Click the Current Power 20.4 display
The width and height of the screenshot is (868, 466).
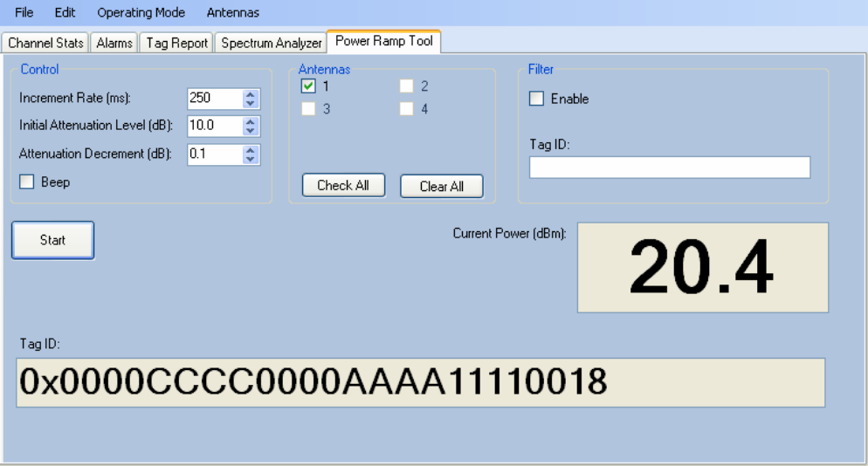tap(702, 267)
